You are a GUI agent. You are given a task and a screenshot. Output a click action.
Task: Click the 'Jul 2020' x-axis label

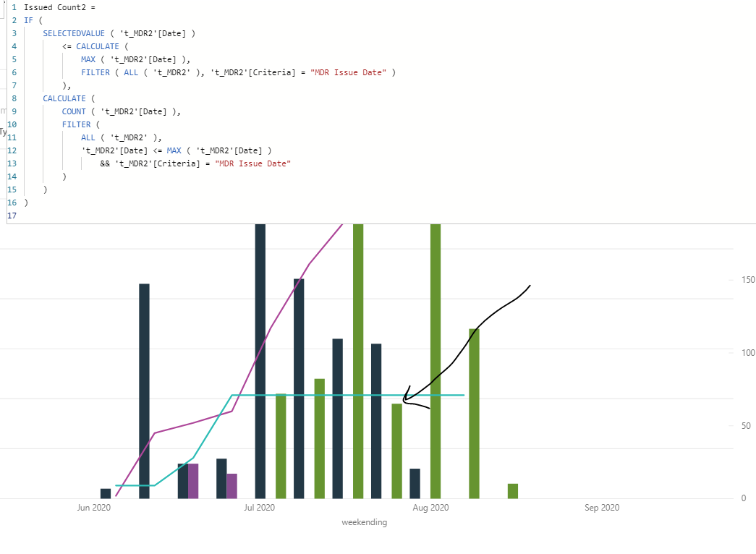pos(259,507)
